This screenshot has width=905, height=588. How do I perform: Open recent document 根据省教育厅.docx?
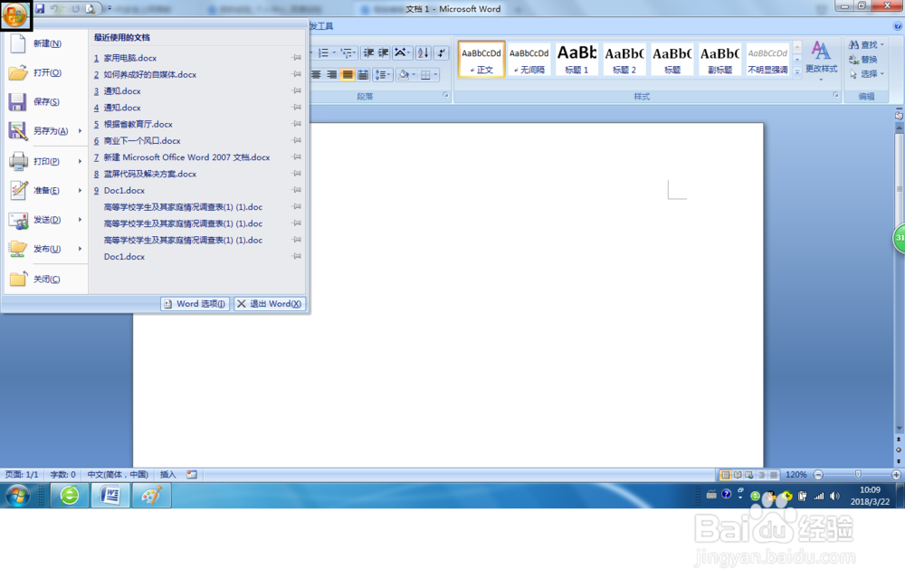(x=198, y=125)
